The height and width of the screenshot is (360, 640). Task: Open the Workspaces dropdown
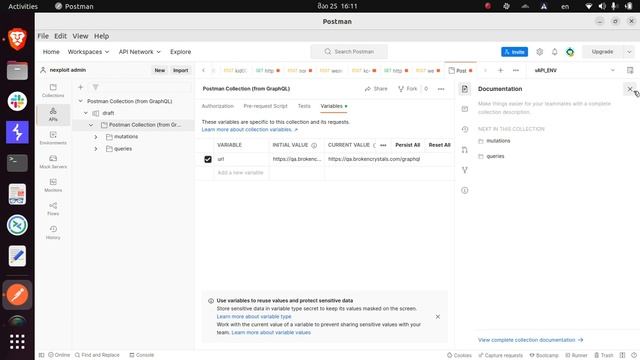(x=88, y=52)
